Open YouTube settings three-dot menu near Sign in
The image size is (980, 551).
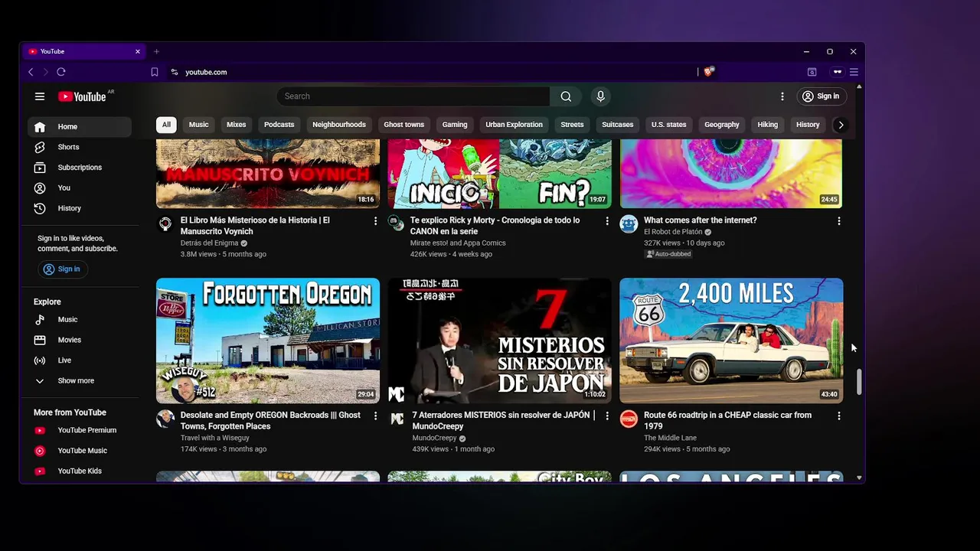click(782, 96)
